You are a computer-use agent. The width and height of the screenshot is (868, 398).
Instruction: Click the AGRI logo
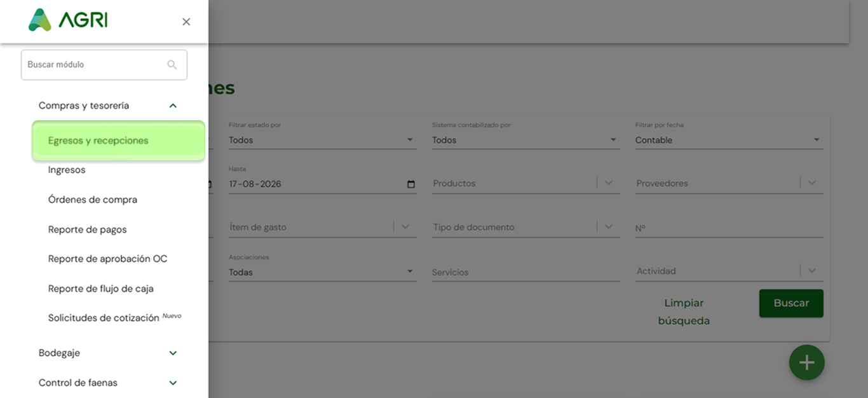coord(68,20)
